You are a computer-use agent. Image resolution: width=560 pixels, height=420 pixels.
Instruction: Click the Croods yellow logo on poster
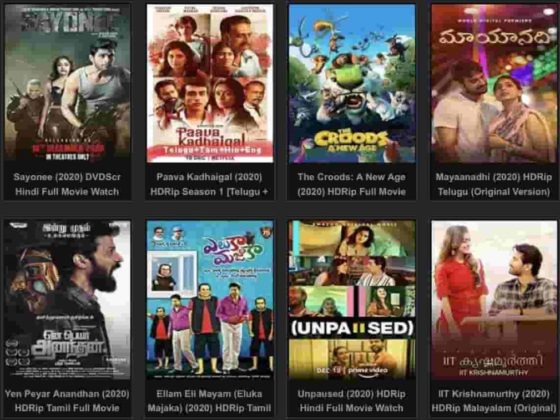coord(351,141)
